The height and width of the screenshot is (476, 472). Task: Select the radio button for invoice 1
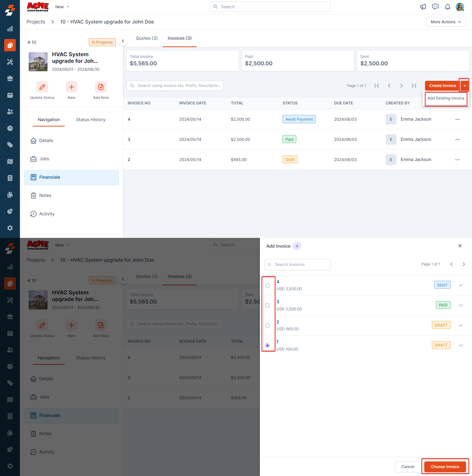(x=267, y=345)
